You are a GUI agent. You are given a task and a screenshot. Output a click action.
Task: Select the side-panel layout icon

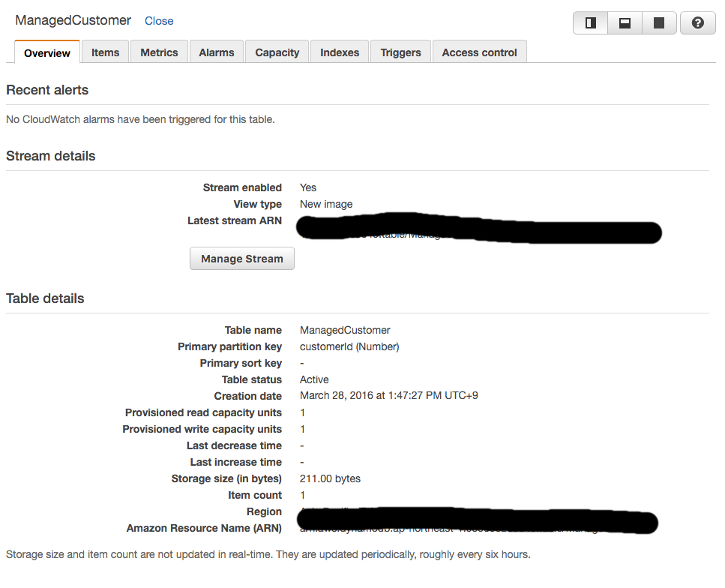(x=590, y=22)
